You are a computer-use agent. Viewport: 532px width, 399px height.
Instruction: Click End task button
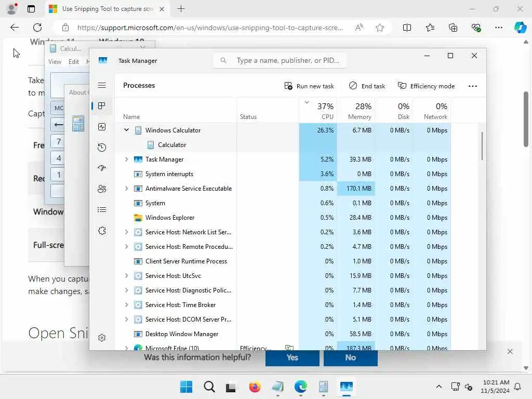367,86
